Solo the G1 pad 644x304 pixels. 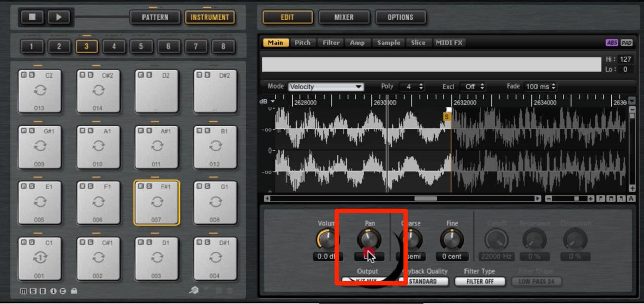pyautogui.click(x=207, y=186)
